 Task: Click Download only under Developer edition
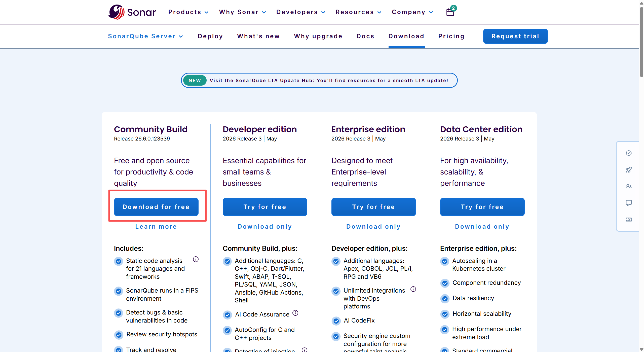tap(265, 227)
